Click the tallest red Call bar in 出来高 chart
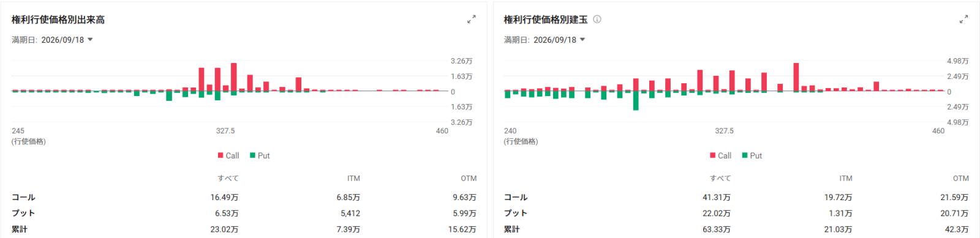 (x=233, y=77)
